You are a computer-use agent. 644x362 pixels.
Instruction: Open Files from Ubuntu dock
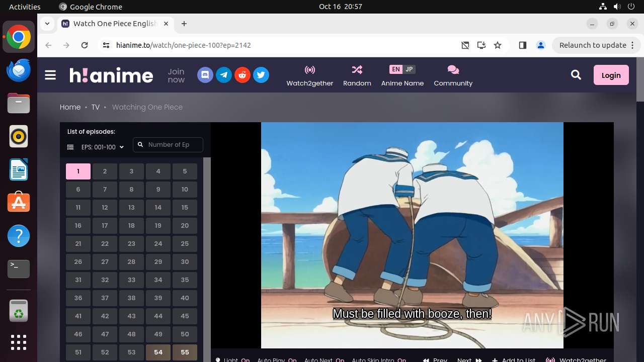tap(19, 103)
